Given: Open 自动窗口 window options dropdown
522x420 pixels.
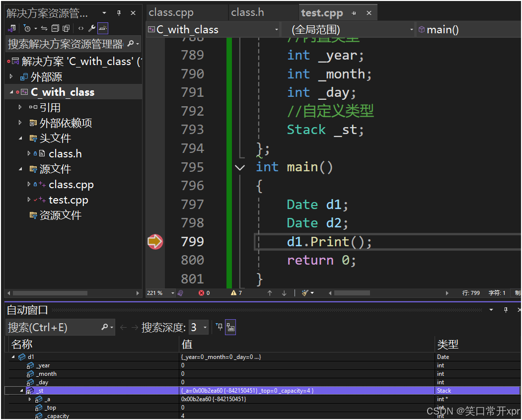Looking at the screenshot, I should pos(491,310).
